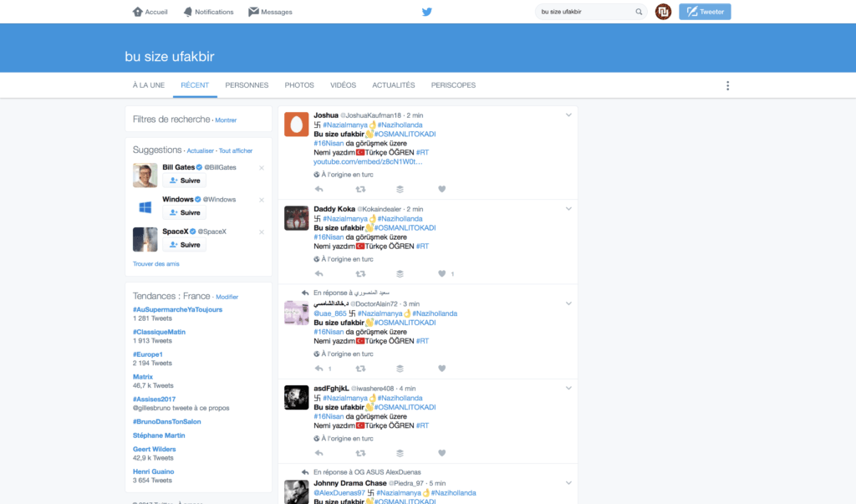
Task: Dismiss the Windows suggestion
Action: pos(262,200)
